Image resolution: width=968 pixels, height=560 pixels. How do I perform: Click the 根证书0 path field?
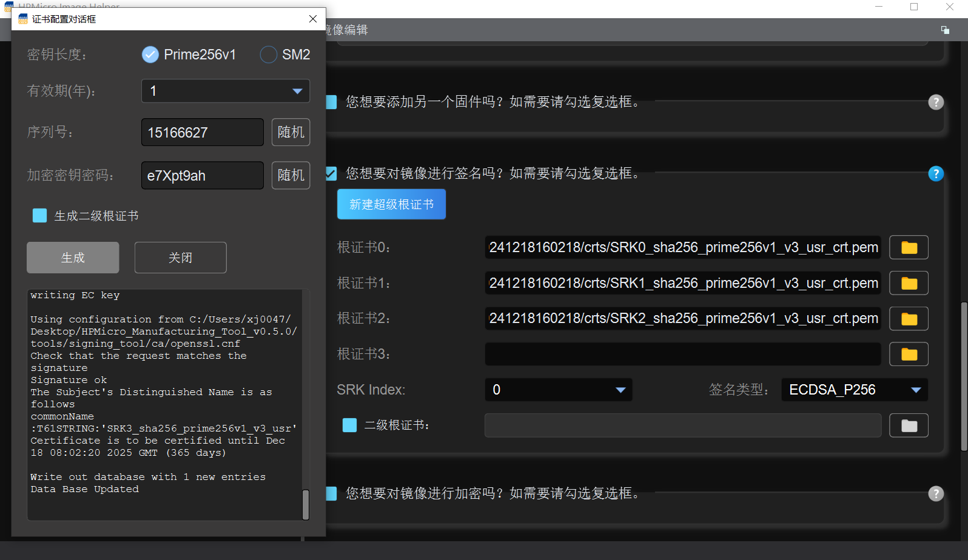coord(683,247)
